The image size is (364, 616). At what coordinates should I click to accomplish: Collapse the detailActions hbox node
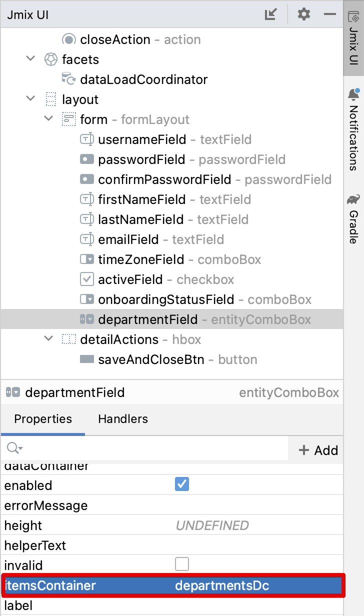click(x=48, y=339)
